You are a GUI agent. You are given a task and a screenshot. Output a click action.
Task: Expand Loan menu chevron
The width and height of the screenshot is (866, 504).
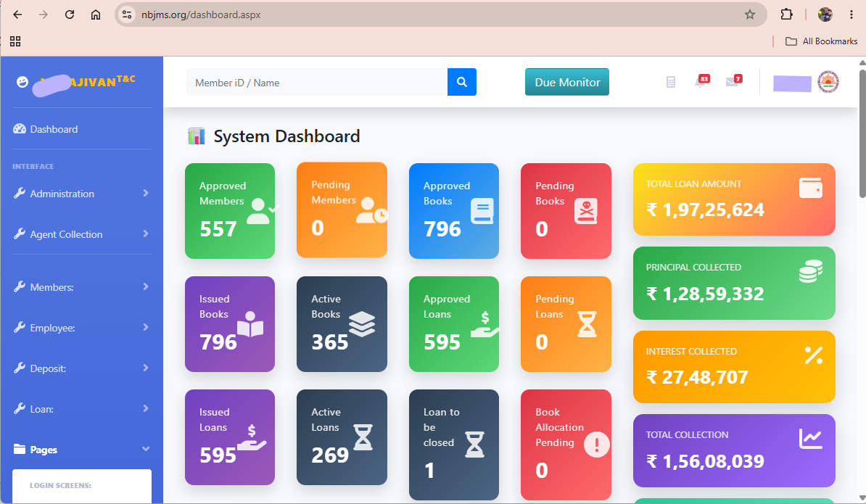pos(146,408)
